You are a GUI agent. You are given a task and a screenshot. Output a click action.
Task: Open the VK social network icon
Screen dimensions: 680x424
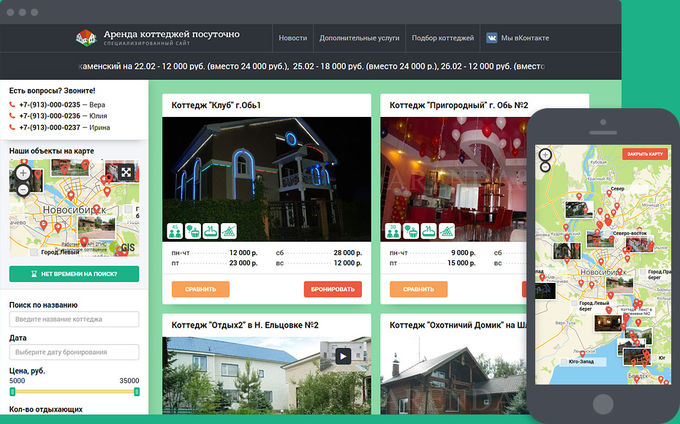click(x=492, y=37)
